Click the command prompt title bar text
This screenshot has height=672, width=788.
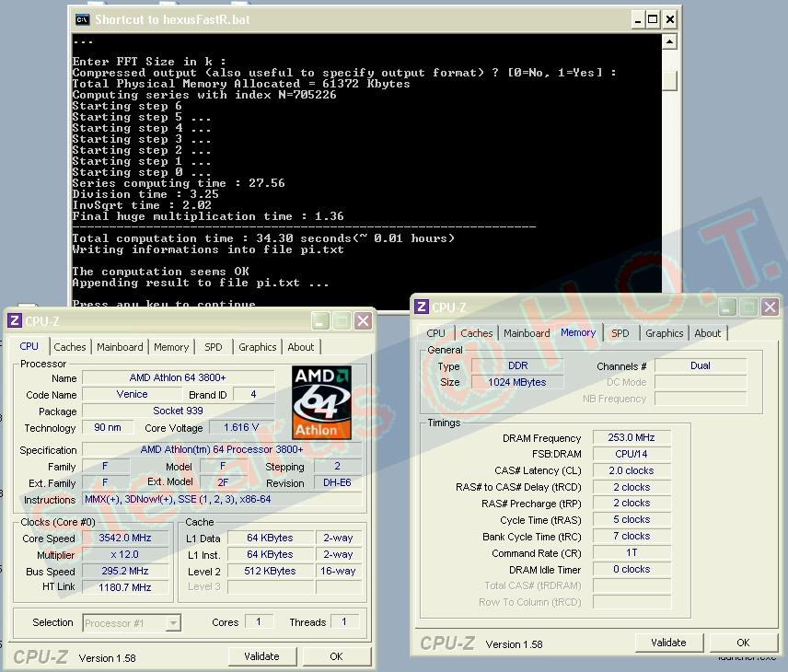click(x=172, y=19)
